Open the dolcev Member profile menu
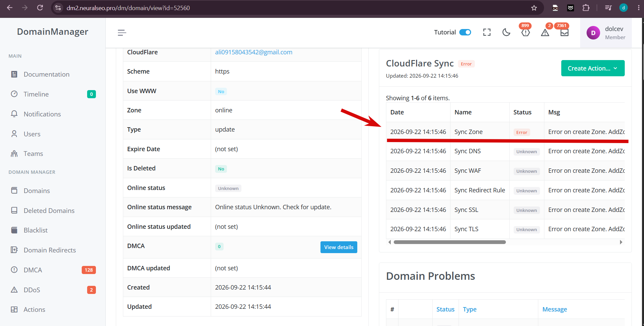This screenshot has width=644, height=326. (x=606, y=33)
